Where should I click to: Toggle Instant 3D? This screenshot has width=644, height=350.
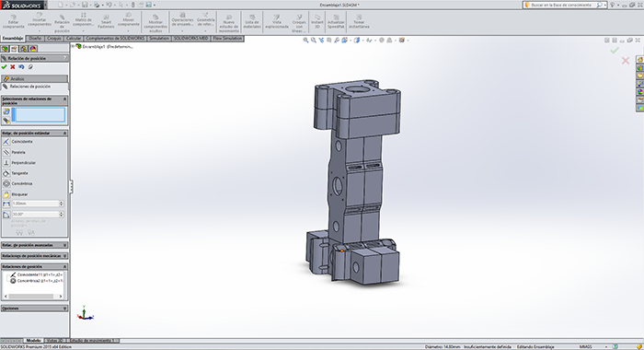[x=317, y=22]
